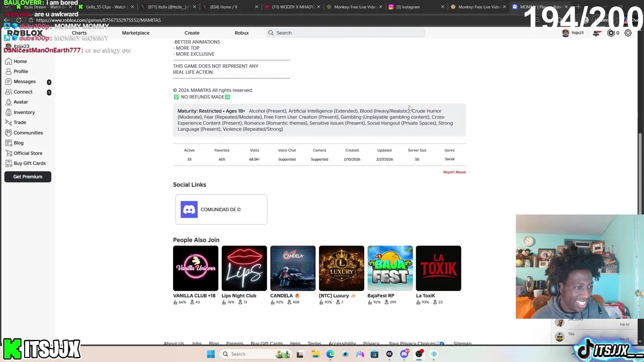The image size is (644, 362).
Task: Open the Help footer link
Action: [x=295, y=343]
